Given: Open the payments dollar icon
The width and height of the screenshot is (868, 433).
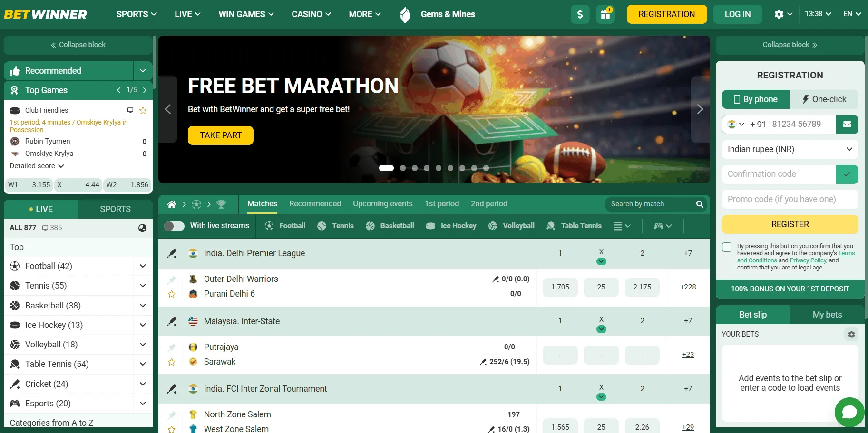Looking at the screenshot, I should [580, 14].
